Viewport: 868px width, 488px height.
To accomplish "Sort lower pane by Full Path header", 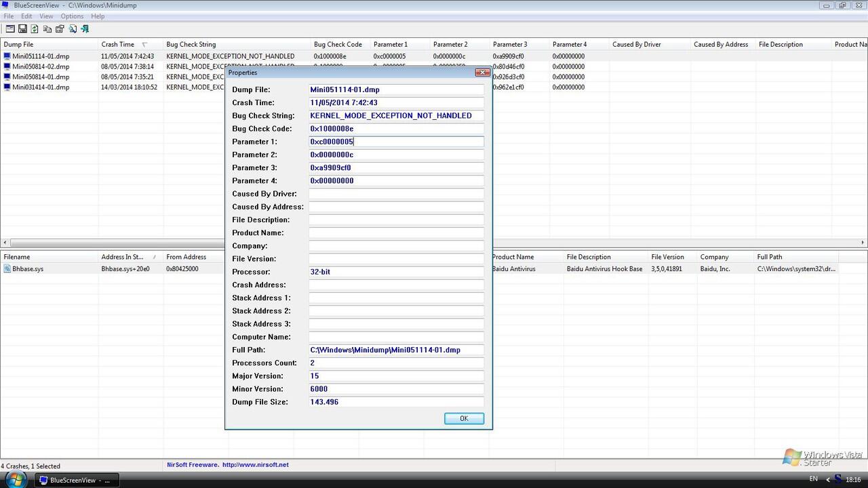I will coord(797,257).
